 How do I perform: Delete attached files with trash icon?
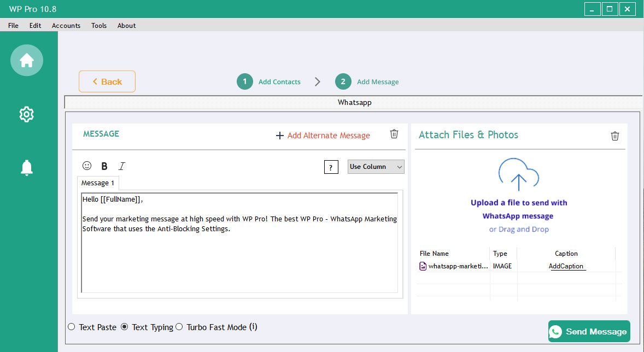(x=615, y=136)
